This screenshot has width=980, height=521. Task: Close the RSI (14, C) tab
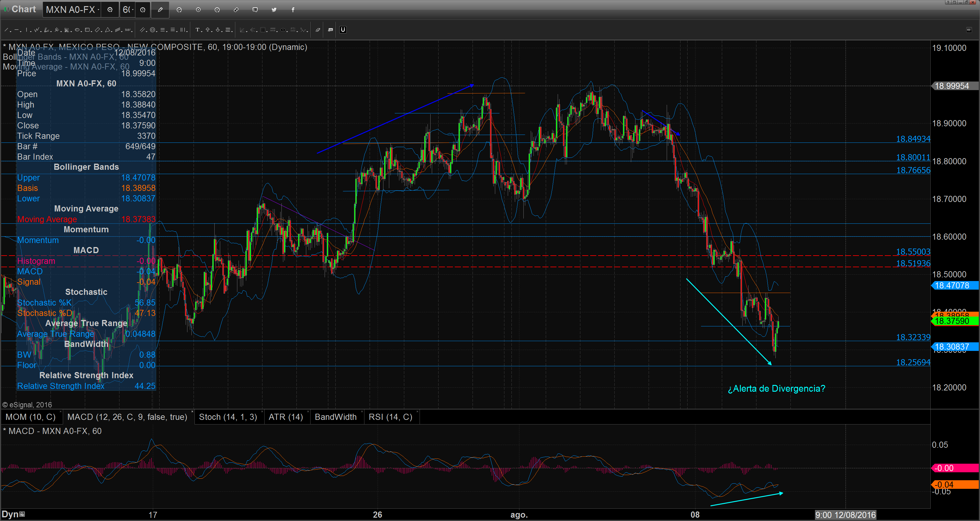click(x=417, y=412)
